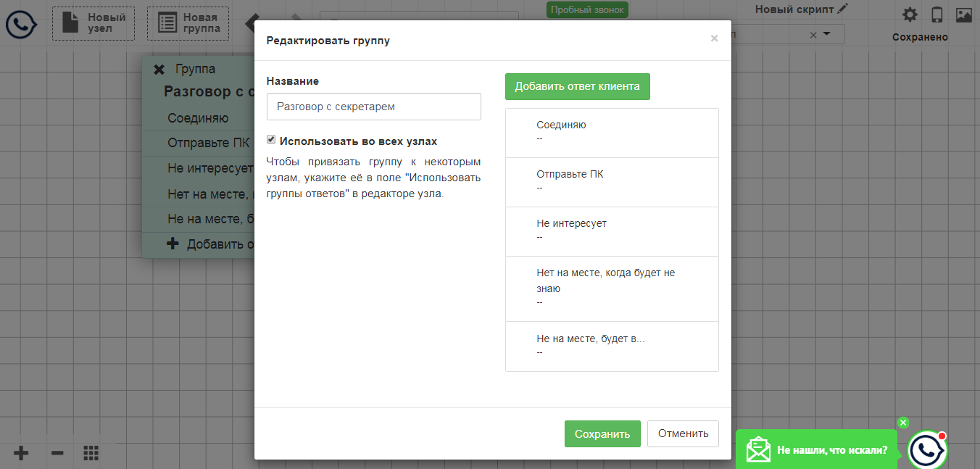Image resolution: width=980 pixels, height=469 pixels.
Task: Open the mobile phone preview icon
Action: (x=937, y=14)
